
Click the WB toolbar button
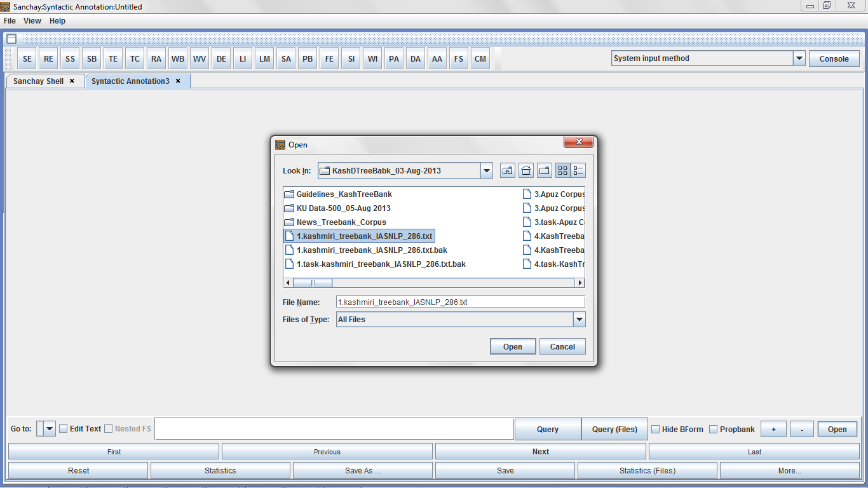178,59
